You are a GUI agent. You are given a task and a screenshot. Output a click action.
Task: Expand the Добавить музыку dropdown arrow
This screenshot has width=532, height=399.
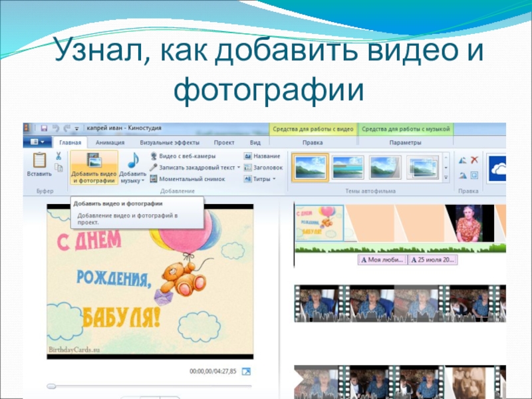[143, 180]
